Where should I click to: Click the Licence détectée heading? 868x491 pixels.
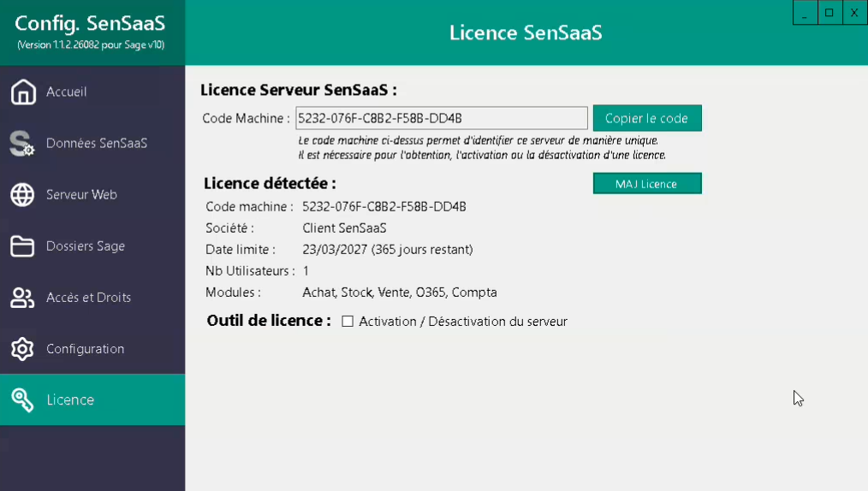(x=271, y=183)
